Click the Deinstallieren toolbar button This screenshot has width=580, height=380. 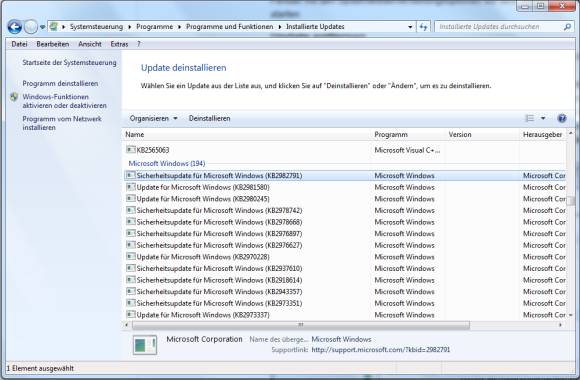(209, 118)
